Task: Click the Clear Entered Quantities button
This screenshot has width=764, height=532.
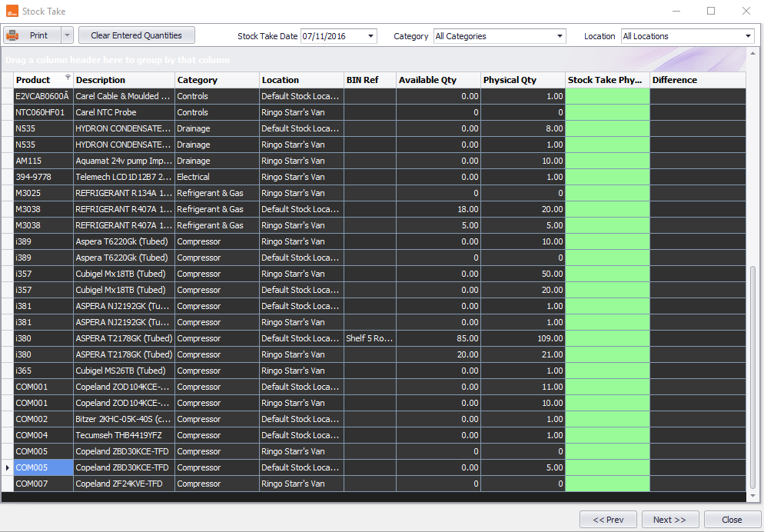Action: click(136, 35)
